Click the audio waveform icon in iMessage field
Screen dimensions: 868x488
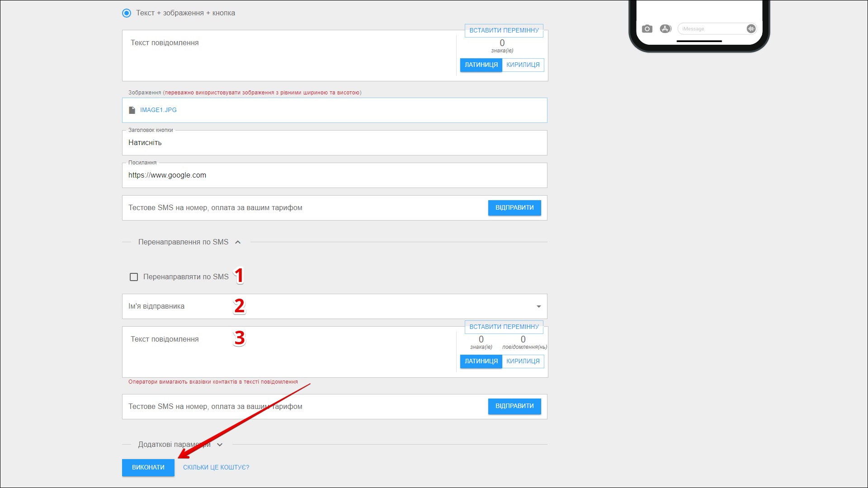pos(751,29)
